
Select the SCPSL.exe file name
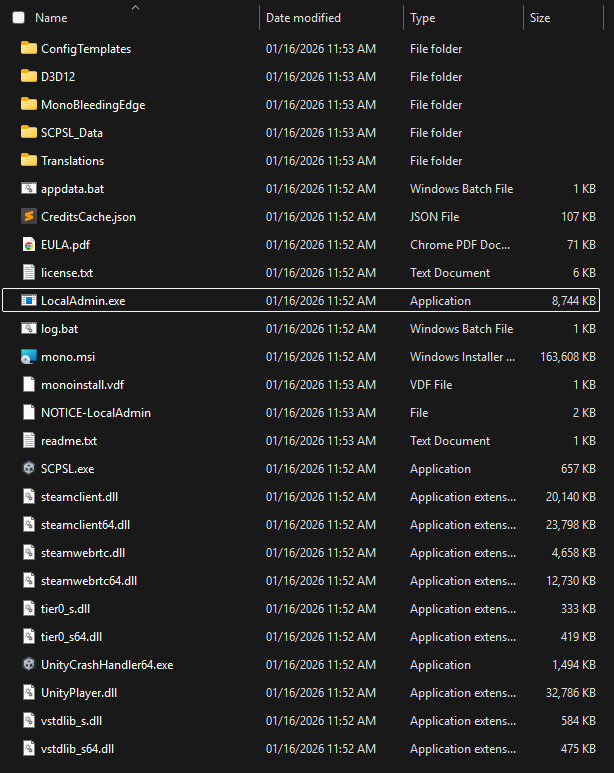tap(68, 469)
